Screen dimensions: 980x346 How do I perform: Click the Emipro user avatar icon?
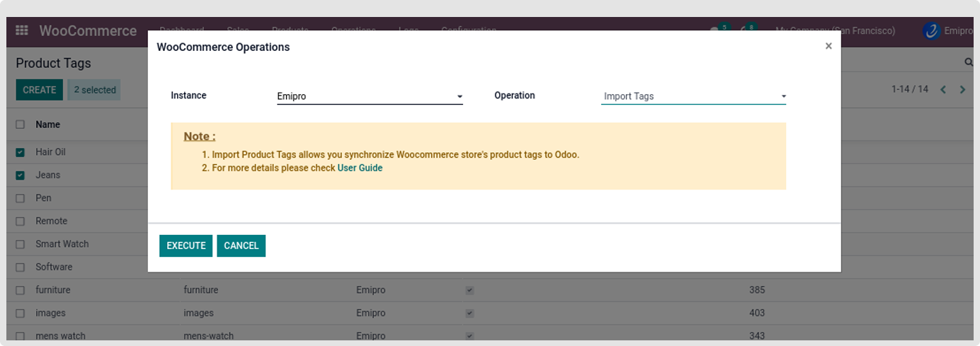tap(931, 30)
